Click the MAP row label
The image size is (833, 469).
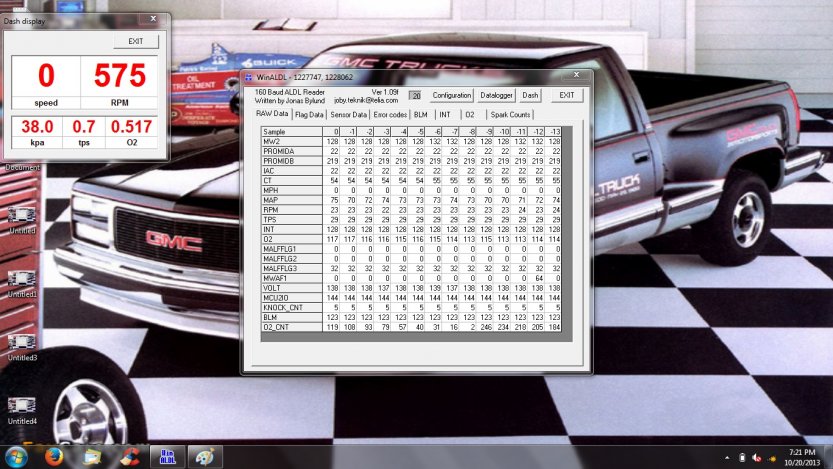coord(292,200)
